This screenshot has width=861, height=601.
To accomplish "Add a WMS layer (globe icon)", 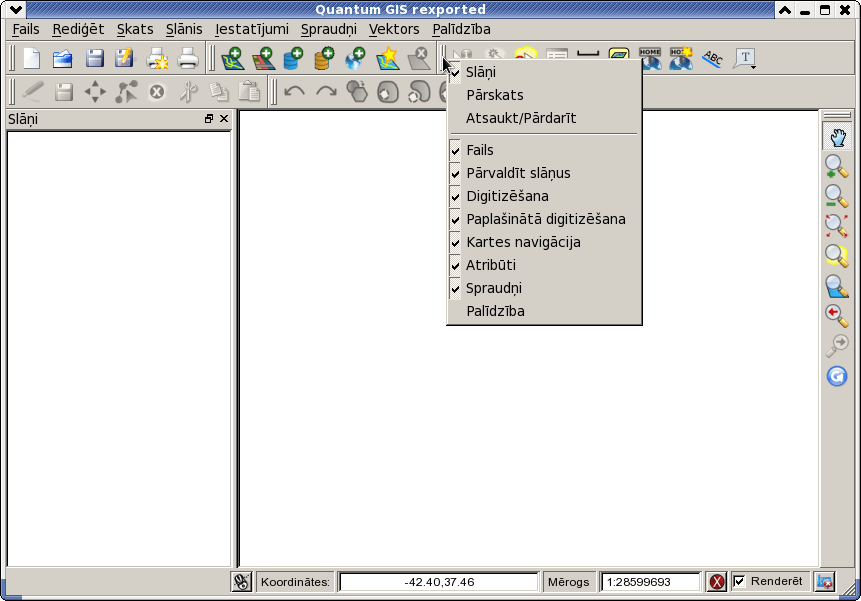I will (x=355, y=58).
